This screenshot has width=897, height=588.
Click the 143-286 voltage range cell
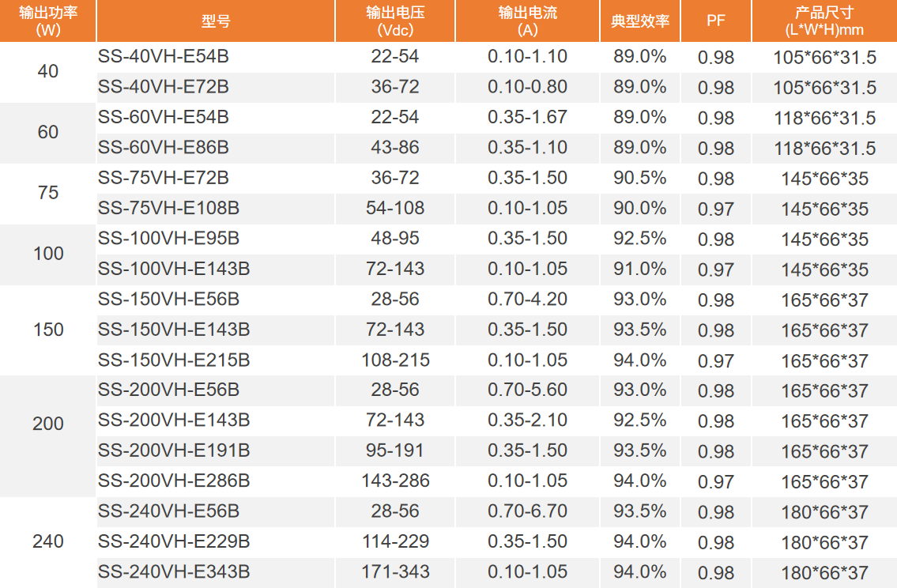395,481
